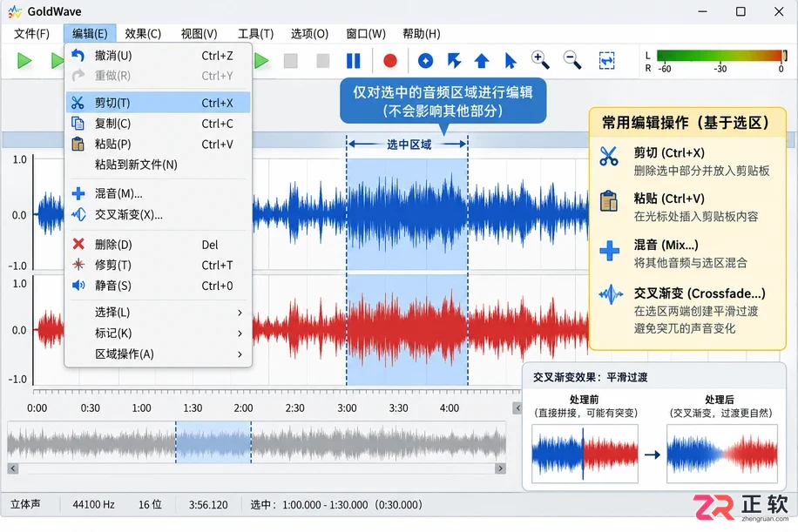Click the clipboard icon beside 粘贴(P)

point(78,145)
